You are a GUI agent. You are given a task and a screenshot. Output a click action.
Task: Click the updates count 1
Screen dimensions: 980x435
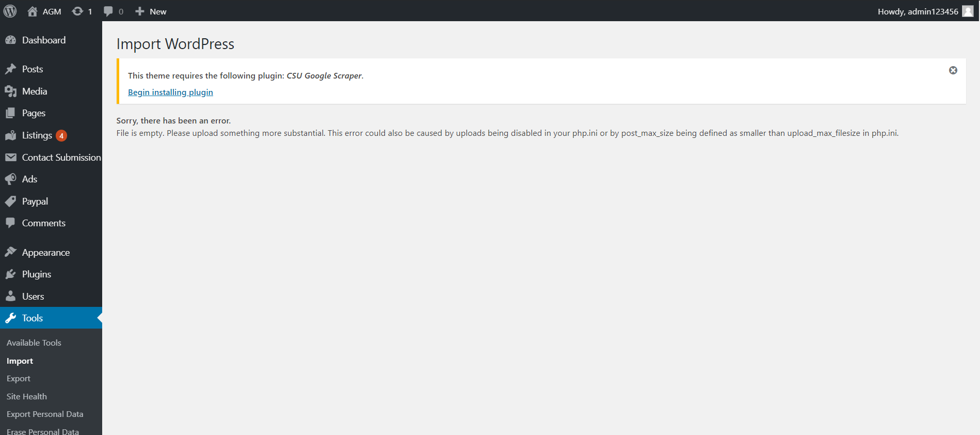90,11
